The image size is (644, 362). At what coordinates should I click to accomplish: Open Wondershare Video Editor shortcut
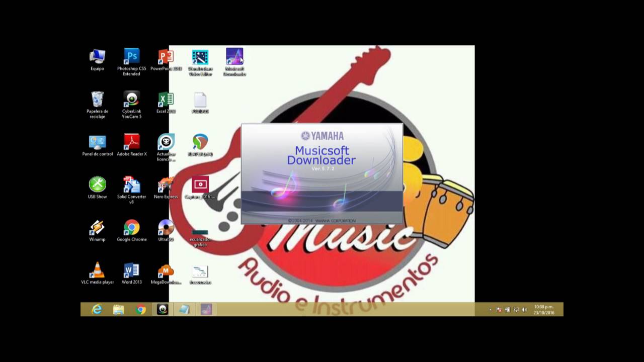point(200,62)
